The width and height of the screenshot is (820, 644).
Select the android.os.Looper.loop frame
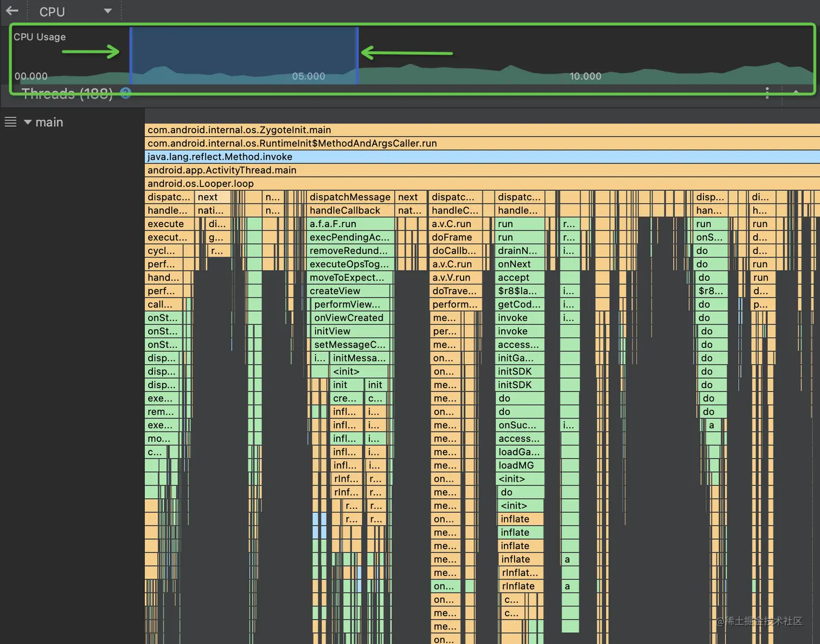(482, 184)
